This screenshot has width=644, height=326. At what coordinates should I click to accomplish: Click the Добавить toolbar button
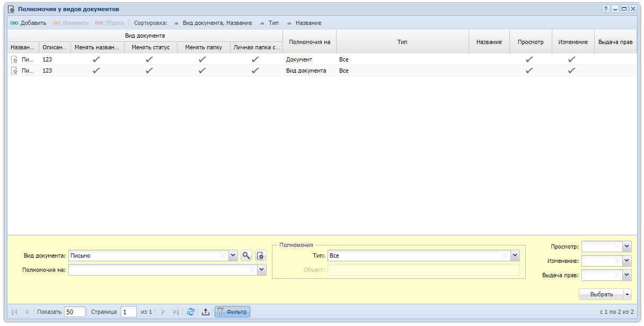coord(29,23)
